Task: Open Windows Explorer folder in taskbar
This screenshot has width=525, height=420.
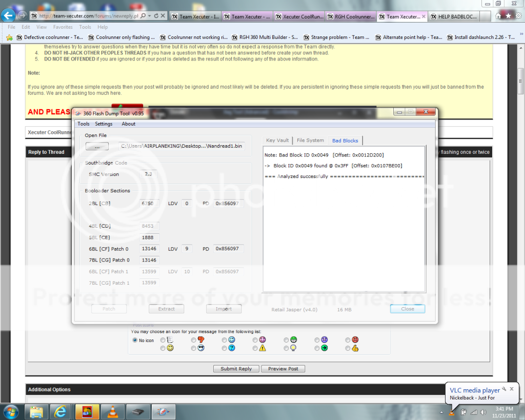Action: (x=36, y=411)
